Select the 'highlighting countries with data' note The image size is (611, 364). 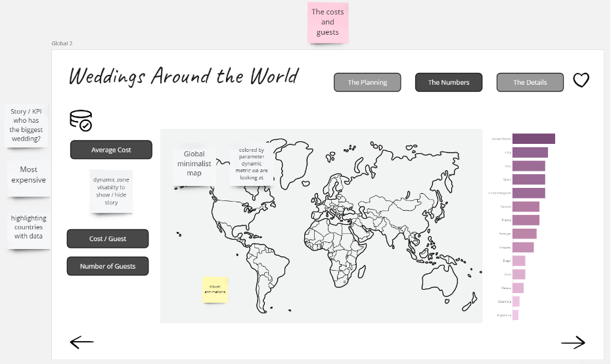tap(29, 227)
